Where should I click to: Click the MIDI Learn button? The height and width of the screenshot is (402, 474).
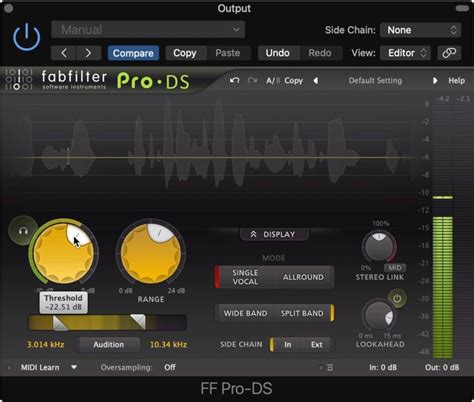[x=40, y=367]
